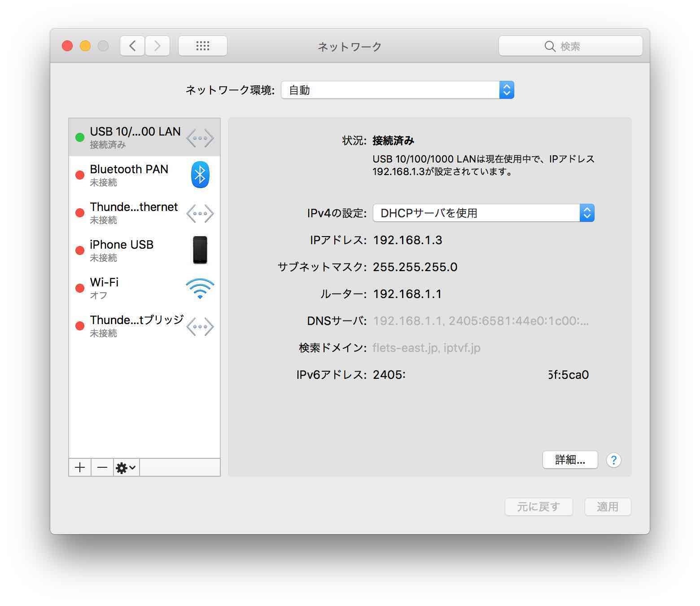The width and height of the screenshot is (700, 606).
Task: Click the iPhone device icon
Action: point(200,250)
